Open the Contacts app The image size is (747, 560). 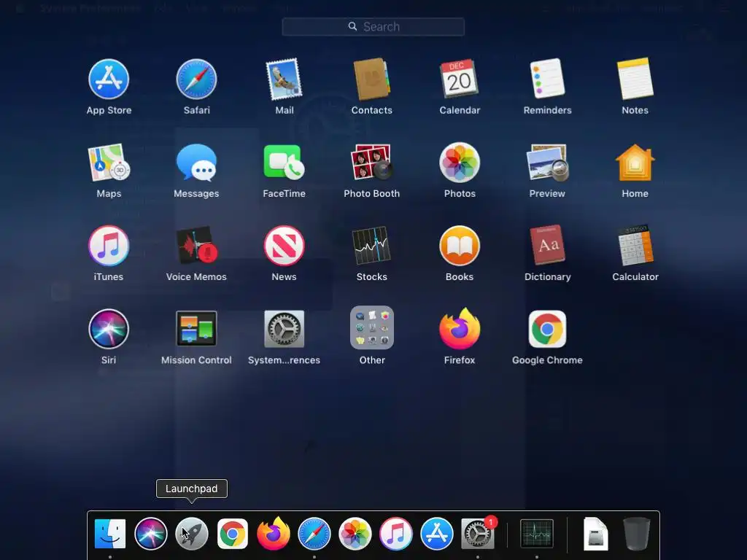(371, 79)
